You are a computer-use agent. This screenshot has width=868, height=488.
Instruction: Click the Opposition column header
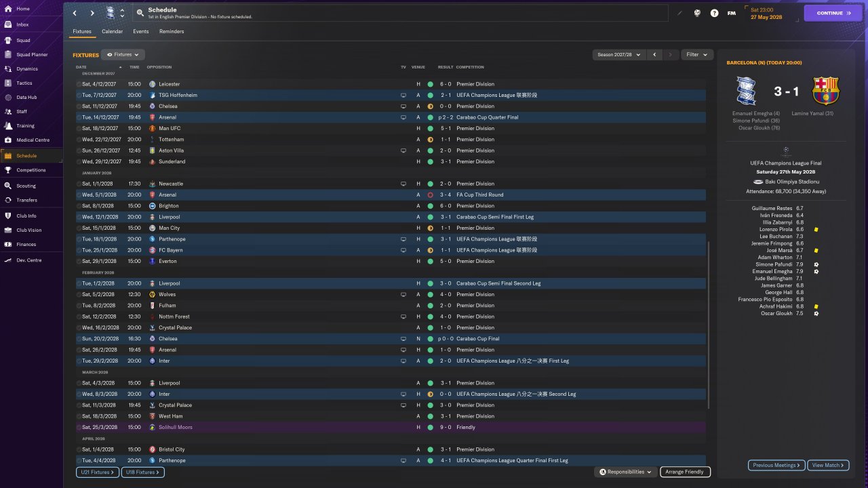click(x=159, y=67)
